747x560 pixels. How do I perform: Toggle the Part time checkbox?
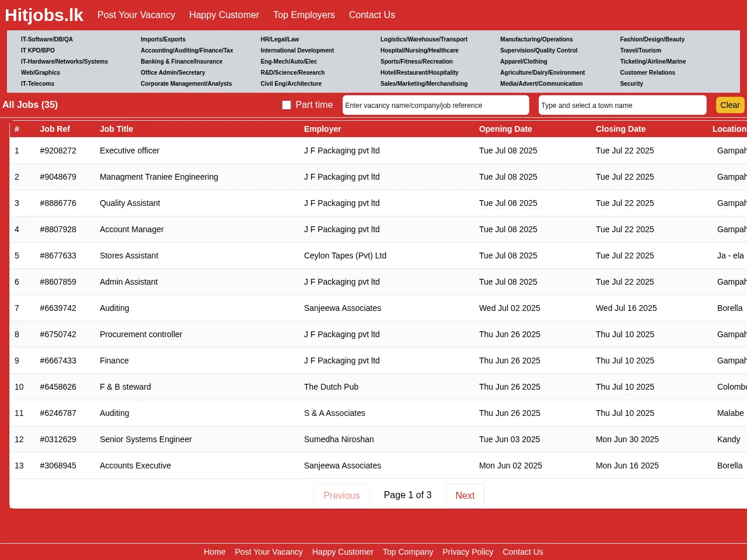coord(287,105)
